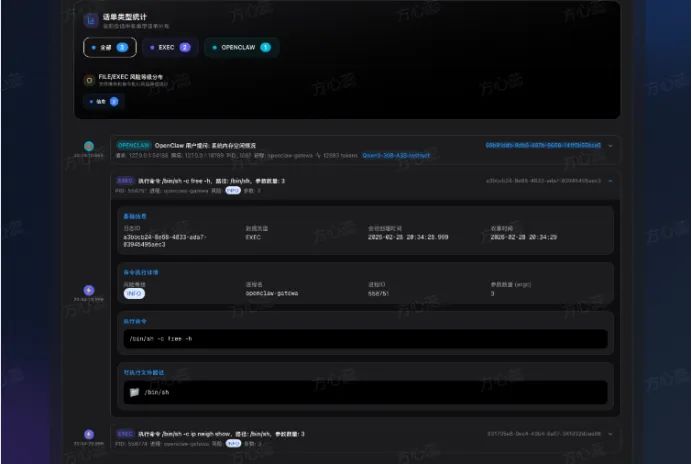
Task: Click the bottom timeline node for ip neigh entry
Action: [x=89, y=434]
